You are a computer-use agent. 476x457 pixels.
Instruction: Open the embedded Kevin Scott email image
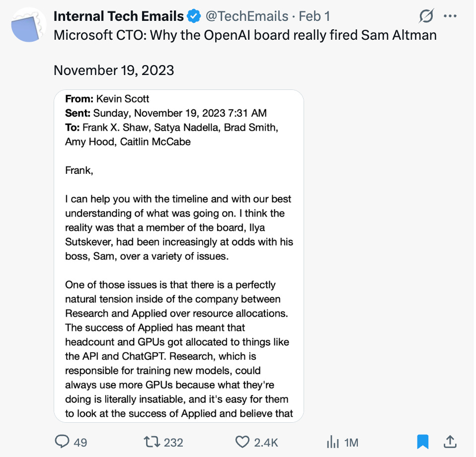click(x=179, y=256)
